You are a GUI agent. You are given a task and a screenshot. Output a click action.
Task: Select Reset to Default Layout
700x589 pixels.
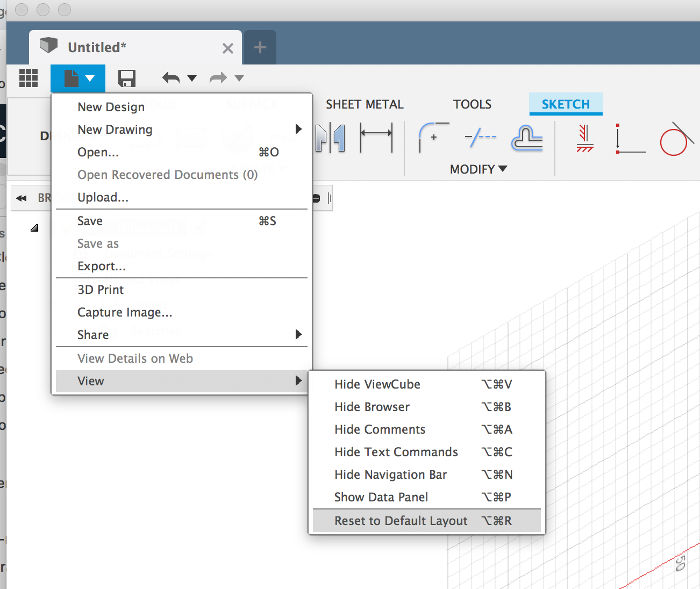click(x=400, y=520)
